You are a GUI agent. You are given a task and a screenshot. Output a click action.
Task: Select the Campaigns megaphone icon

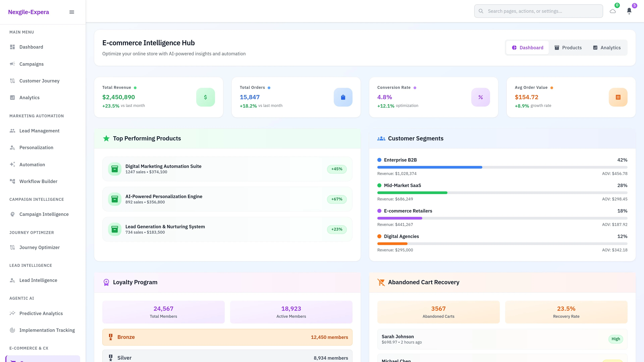pos(12,64)
